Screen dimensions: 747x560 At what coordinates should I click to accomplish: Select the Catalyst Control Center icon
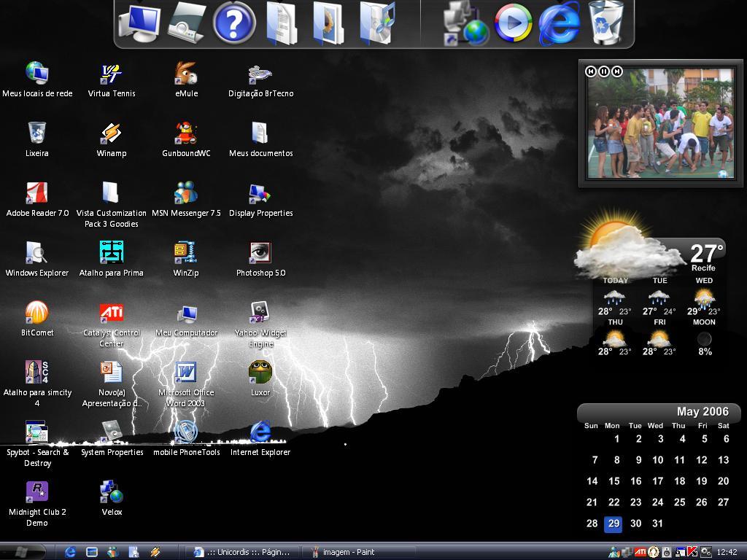pyautogui.click(x=112, y=324)
